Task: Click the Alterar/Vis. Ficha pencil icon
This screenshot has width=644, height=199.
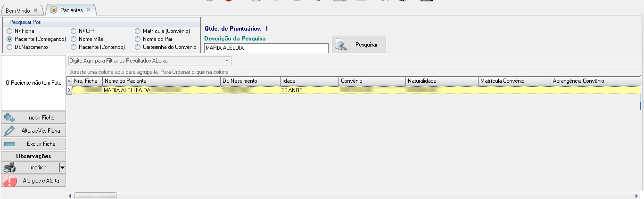Action: (x=10, y=131)
